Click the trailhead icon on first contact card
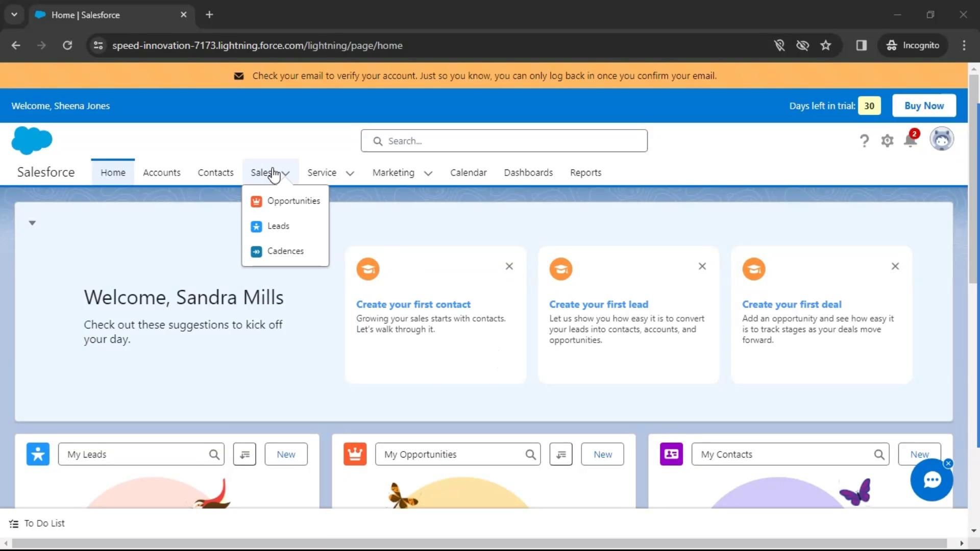The width and height of the screenshot is (980, 551). [368, 269]
